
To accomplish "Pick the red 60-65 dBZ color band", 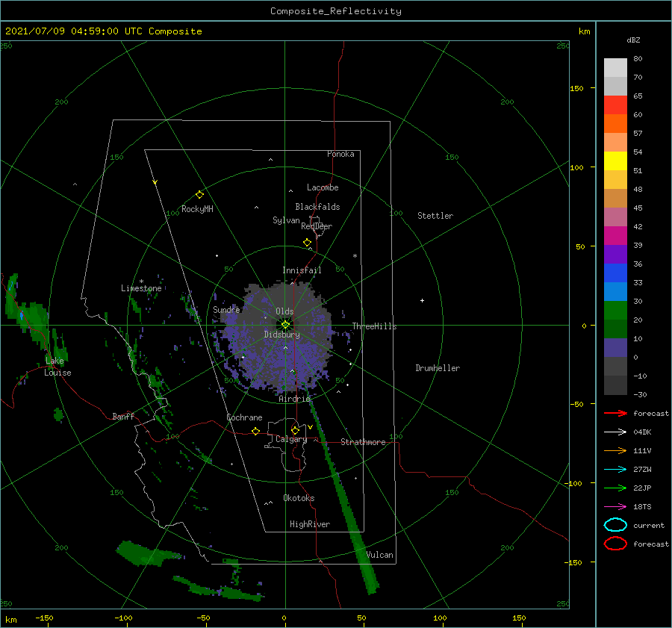I will [x=615, y=105].
